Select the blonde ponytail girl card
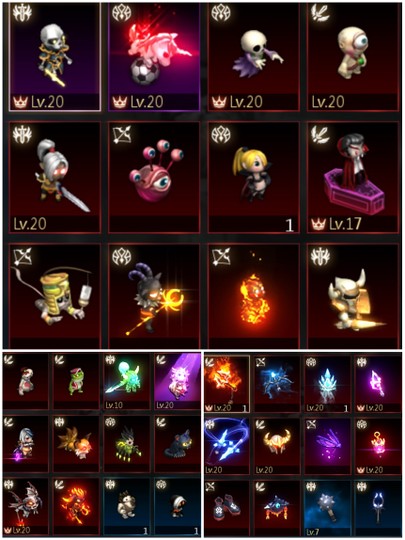Screen dimensions: 405x540 [254, 177]
